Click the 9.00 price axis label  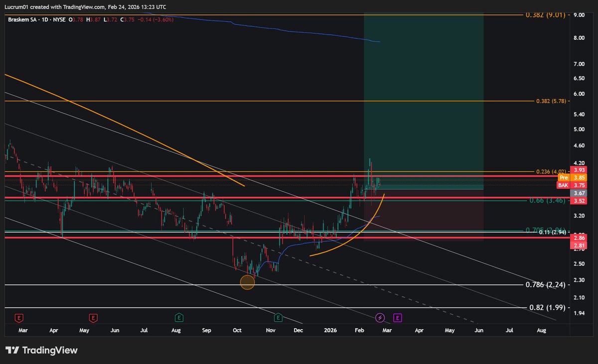[x=579, y=15]
